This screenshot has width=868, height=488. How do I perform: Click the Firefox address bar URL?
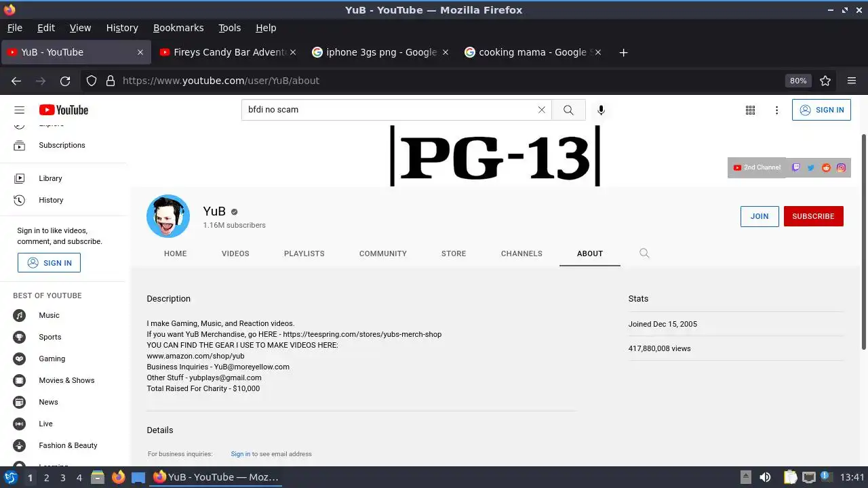point(220,81)
